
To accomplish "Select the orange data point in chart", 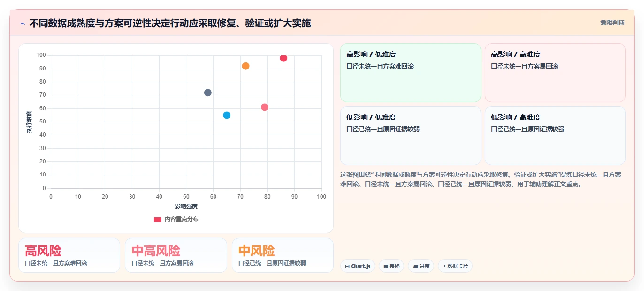I will pyautogui.click(x=245, y=66).
